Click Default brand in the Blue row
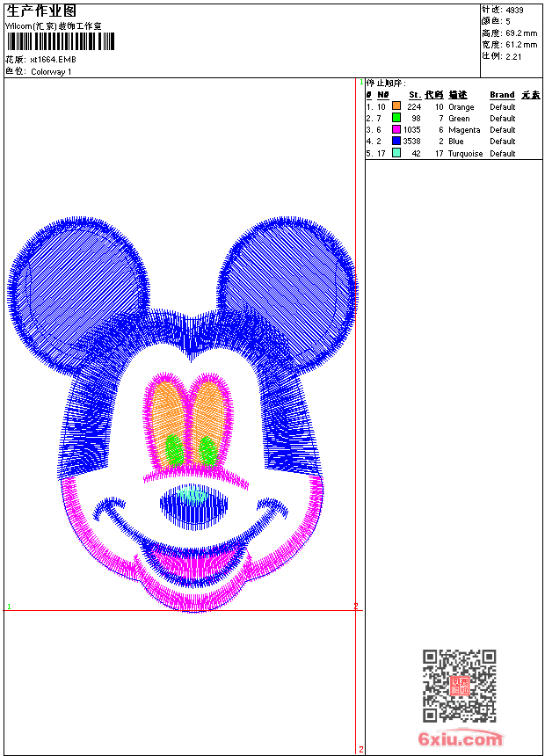 [x=503, y=142]
